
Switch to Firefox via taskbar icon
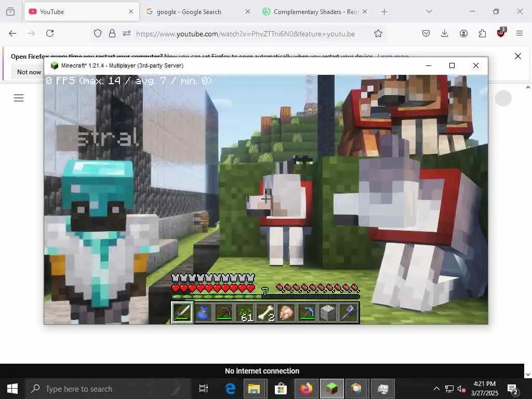click(x=306, y=389)
